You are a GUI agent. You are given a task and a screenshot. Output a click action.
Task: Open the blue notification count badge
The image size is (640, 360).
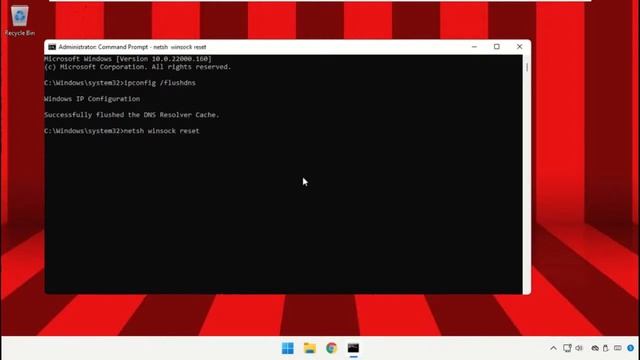[x=631, y=348]
